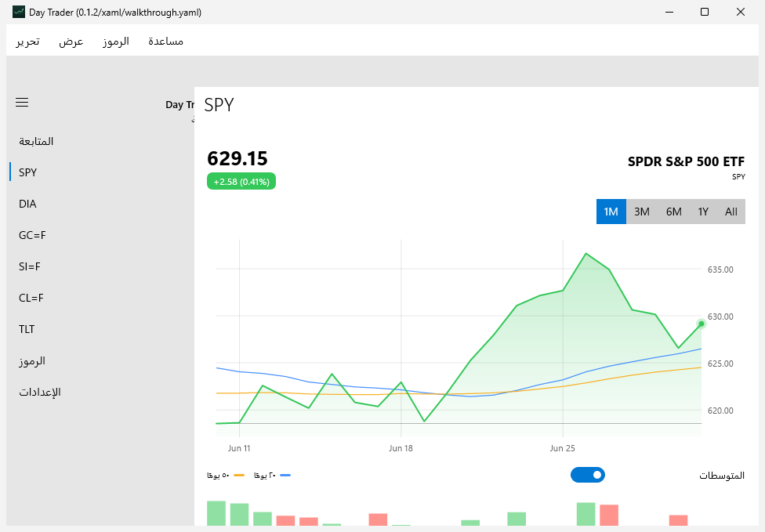Click the 620.00 price axis label

click(x=720, y=411)
